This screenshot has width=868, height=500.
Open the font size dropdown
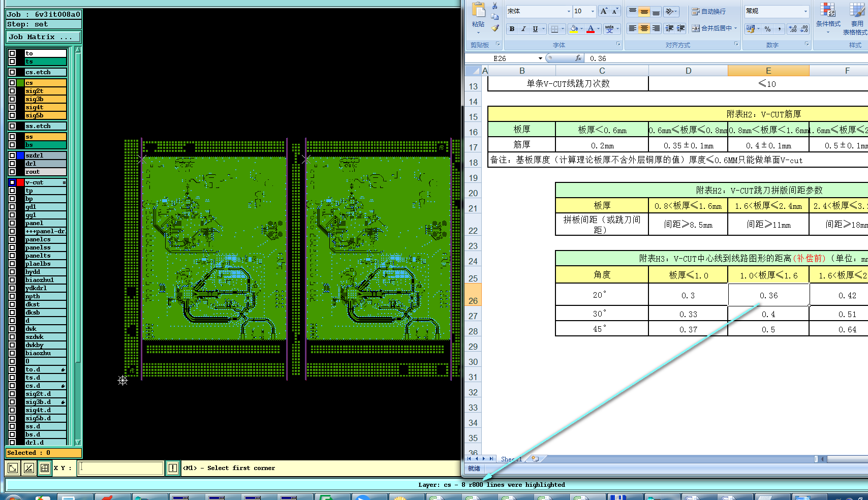coord(593,11)
